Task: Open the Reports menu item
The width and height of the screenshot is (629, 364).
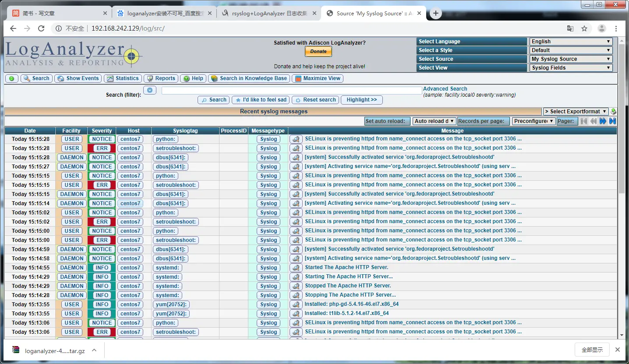Action: [161, 78]
